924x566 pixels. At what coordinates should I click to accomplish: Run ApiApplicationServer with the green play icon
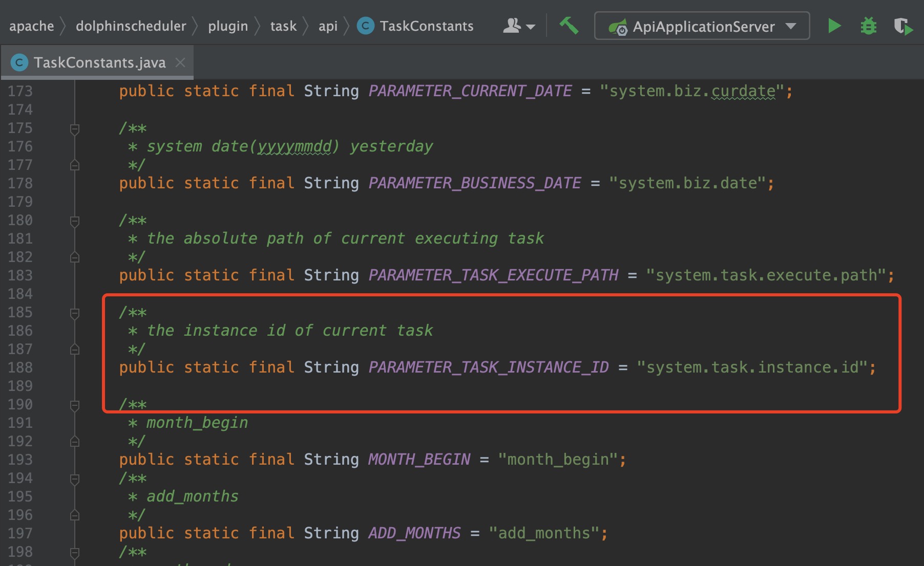[x=834, y=26]
